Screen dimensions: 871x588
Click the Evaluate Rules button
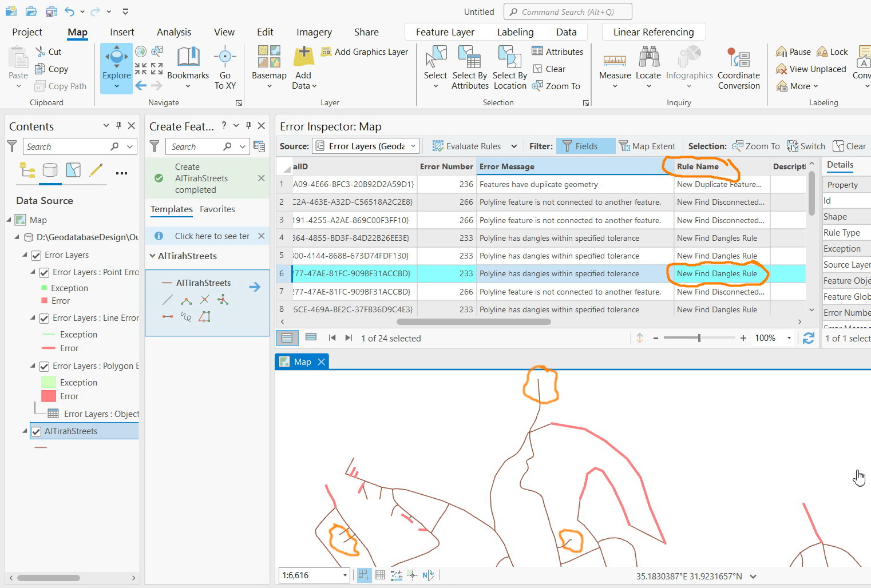point(473,146)
